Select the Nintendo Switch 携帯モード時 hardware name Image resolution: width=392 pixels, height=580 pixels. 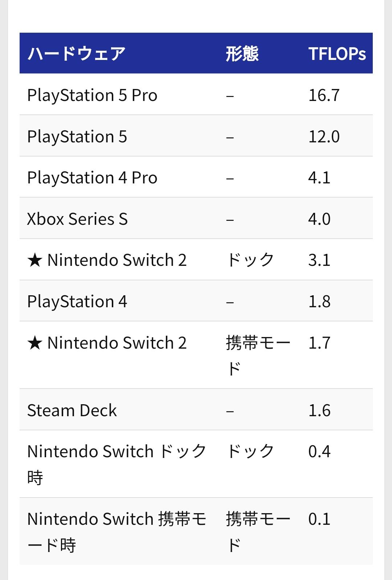point(116,519)
